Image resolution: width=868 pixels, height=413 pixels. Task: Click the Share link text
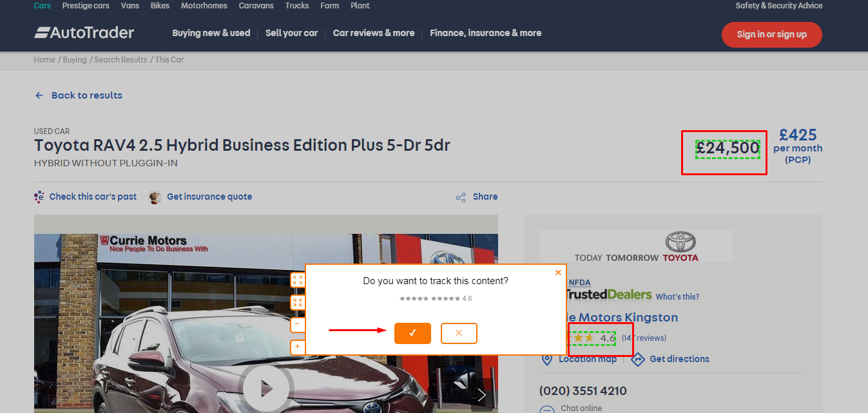coord(485,197)
